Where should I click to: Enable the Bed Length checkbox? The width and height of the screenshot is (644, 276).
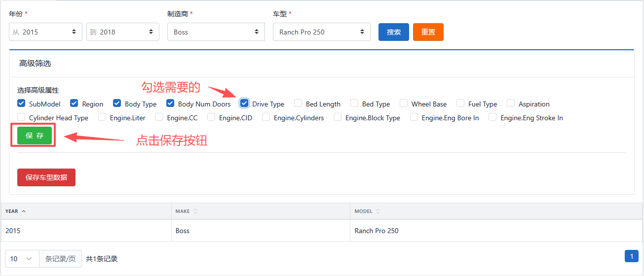(298, 103)
